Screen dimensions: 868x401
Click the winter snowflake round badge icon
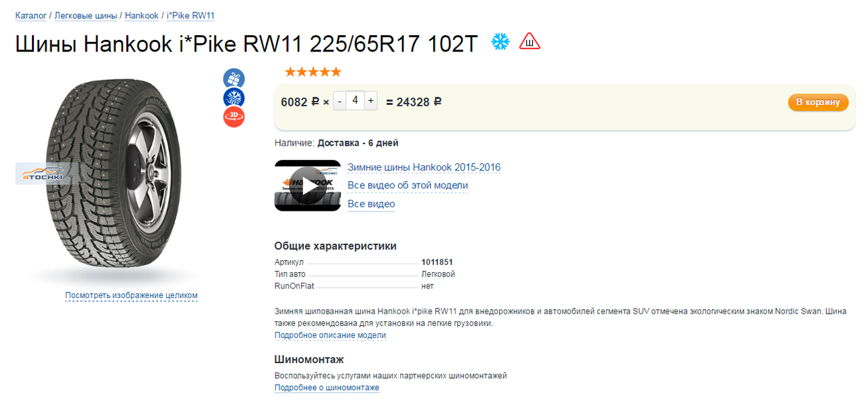234,98
